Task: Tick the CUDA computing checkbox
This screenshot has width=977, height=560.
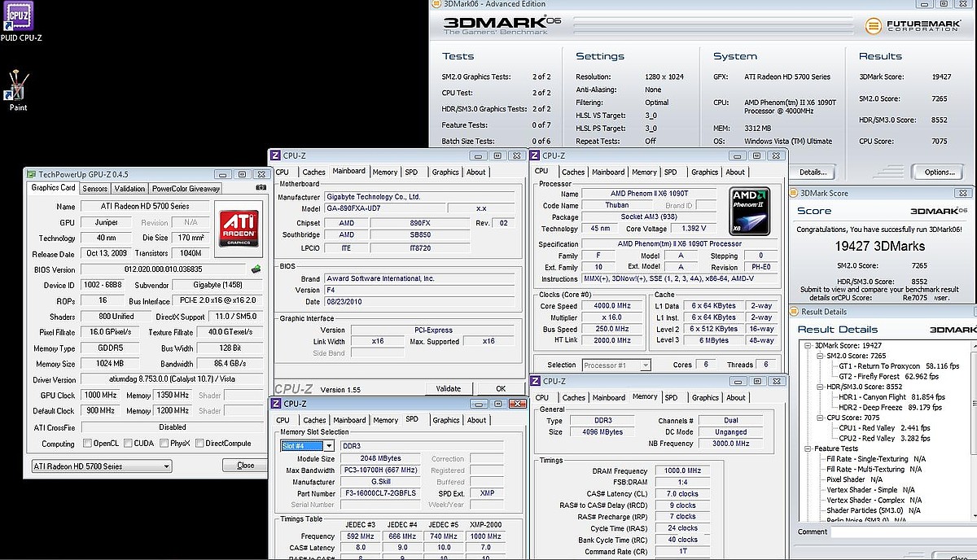Action: click(x=129, y=444)
